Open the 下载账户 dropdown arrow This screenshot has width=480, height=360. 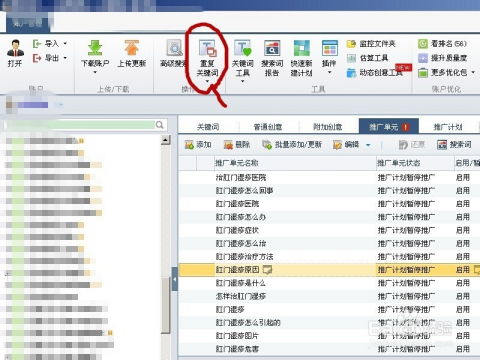95,72
